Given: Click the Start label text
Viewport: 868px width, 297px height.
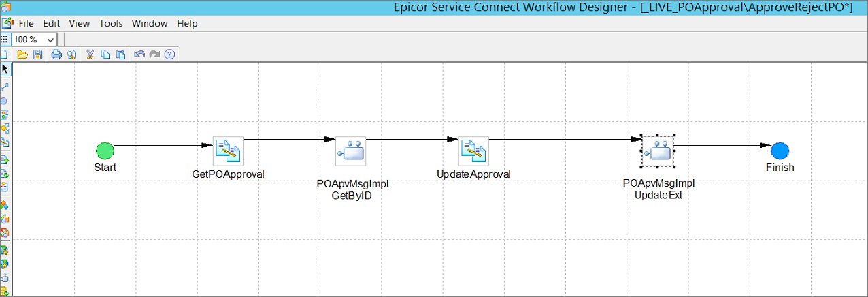Looking at the screenshot, I should click(105, 168).
